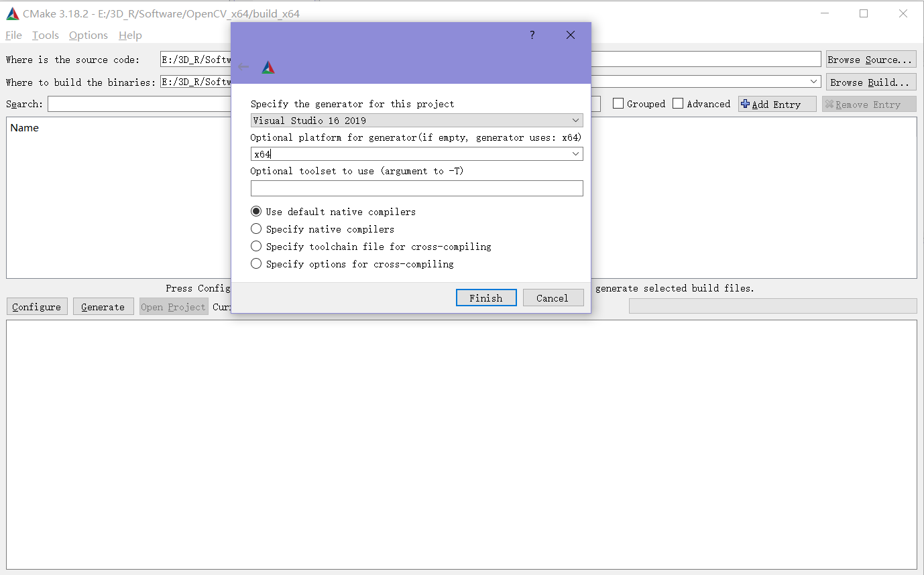Click the Cancel button in the dialog
924x575 pixels.
click(x=553, y=298)
